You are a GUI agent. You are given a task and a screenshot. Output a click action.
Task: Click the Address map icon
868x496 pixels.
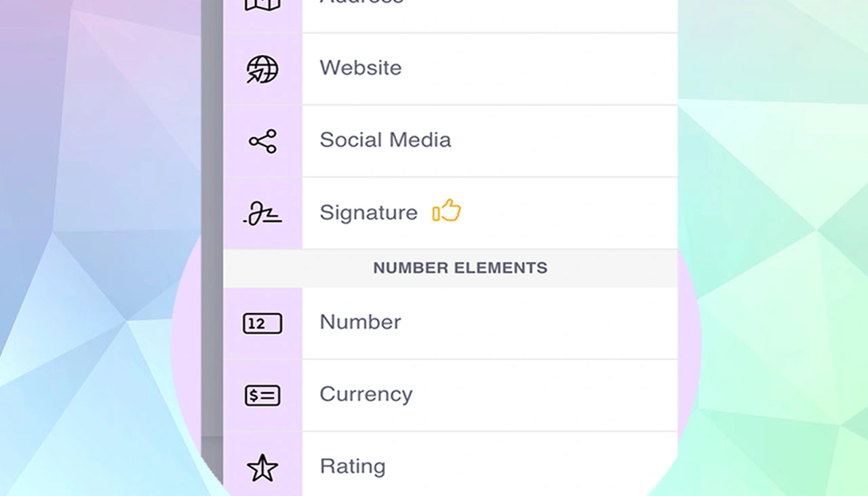[x=262, y=5]
